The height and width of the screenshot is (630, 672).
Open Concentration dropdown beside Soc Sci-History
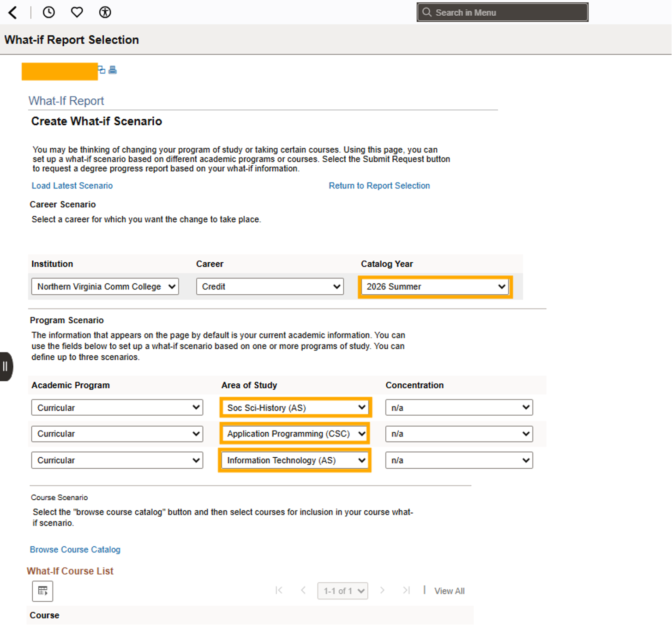point(459,407)
